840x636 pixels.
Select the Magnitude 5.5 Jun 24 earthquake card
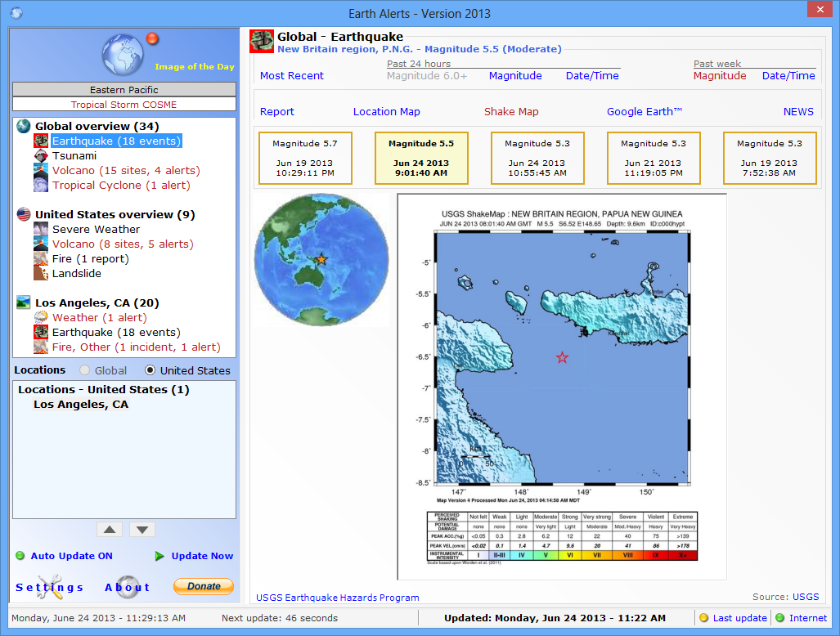tap(421, 158)
